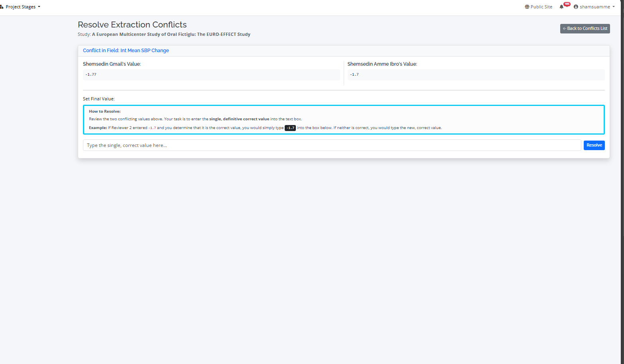
Task: Click the dark -1.7 example badge
Action: click(290, 128)
